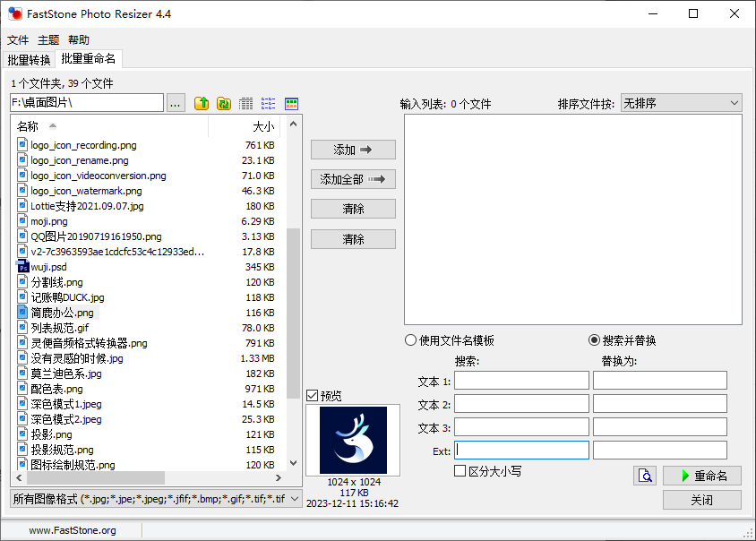Select the 搜索并替换 radio option

click(594, 340)
